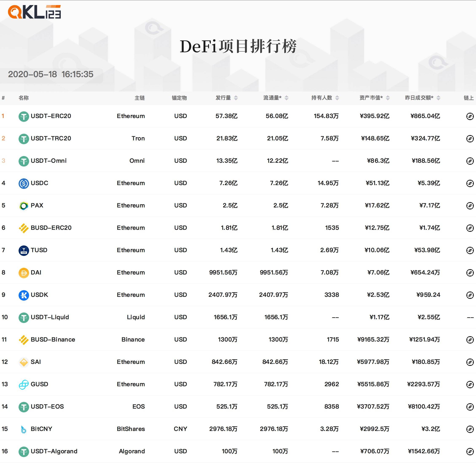
Task: Sort by 发行量 using its arrows
Action: coord(236,98)
